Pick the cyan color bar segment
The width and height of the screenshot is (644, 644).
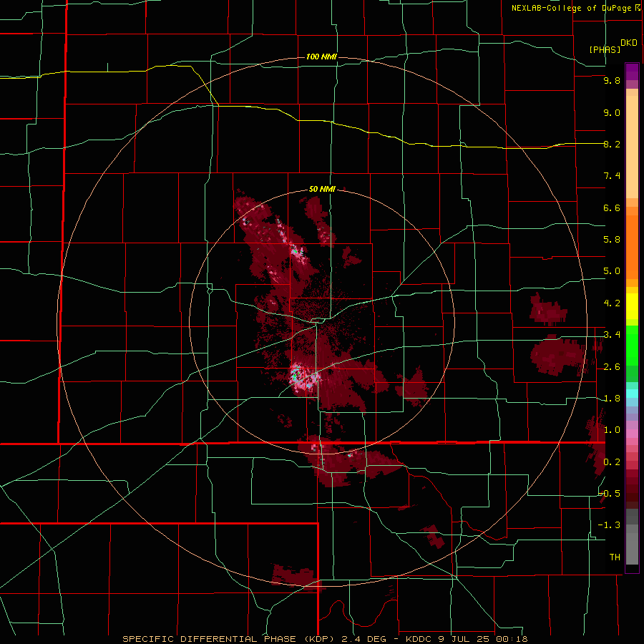click(x=632, y=393)
